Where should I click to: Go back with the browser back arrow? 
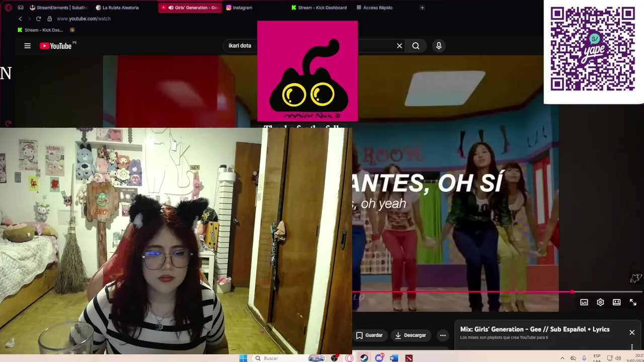point(20,19)
